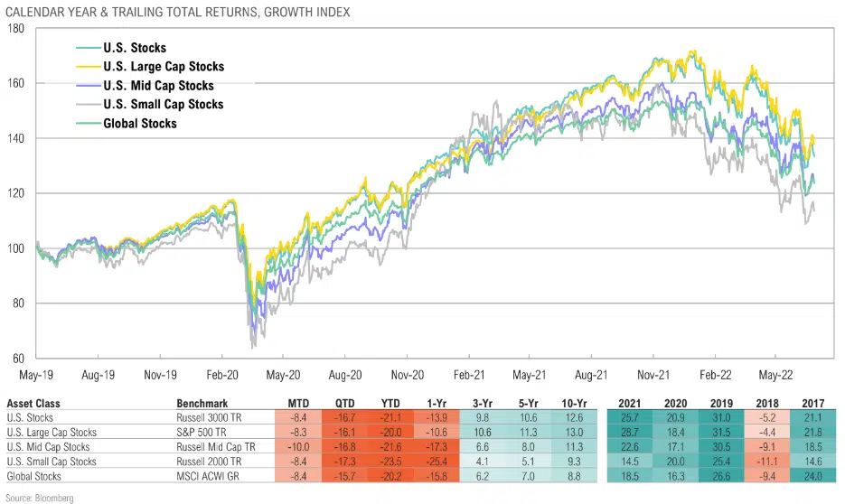Select the Benchmark column header
This screenshot has height=504, width=845.
(202, 403)
